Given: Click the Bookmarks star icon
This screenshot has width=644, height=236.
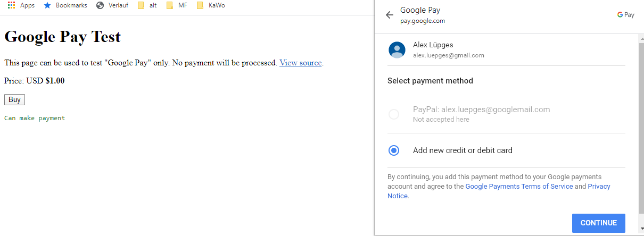Looking at the screenshot, I should click(x=47, y=5).
